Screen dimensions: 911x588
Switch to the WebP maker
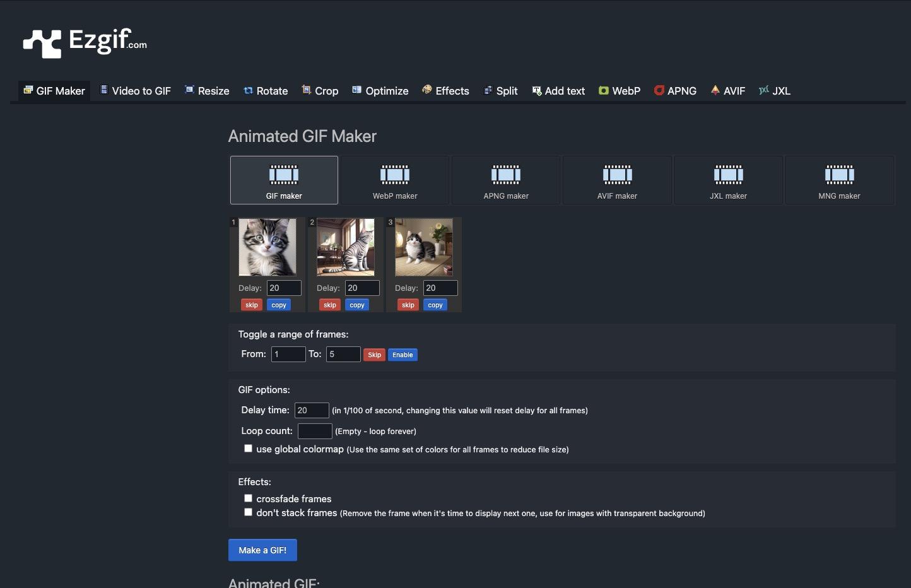tap(395, 180)
